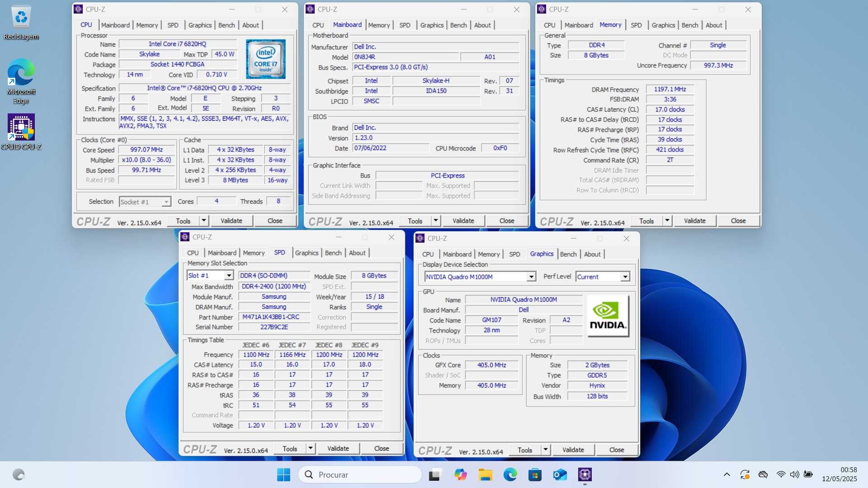Click the Multiplier x10.0 (8.0 - 36.0) value
The width and height of the screenshot is (868, 488).
pos(147,160)
